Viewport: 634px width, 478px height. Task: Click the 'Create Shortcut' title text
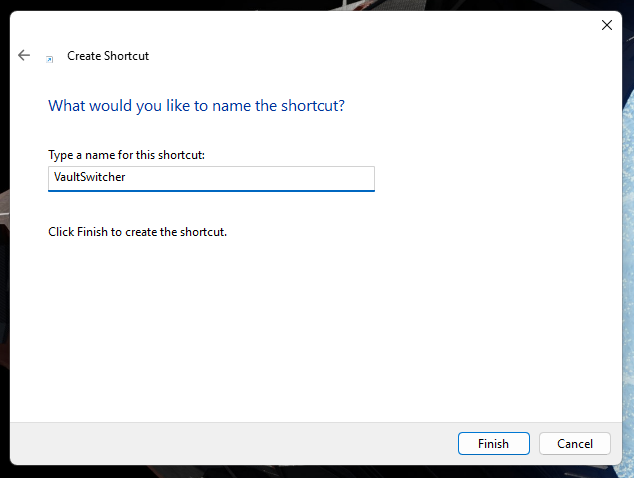tap(108, 56)
